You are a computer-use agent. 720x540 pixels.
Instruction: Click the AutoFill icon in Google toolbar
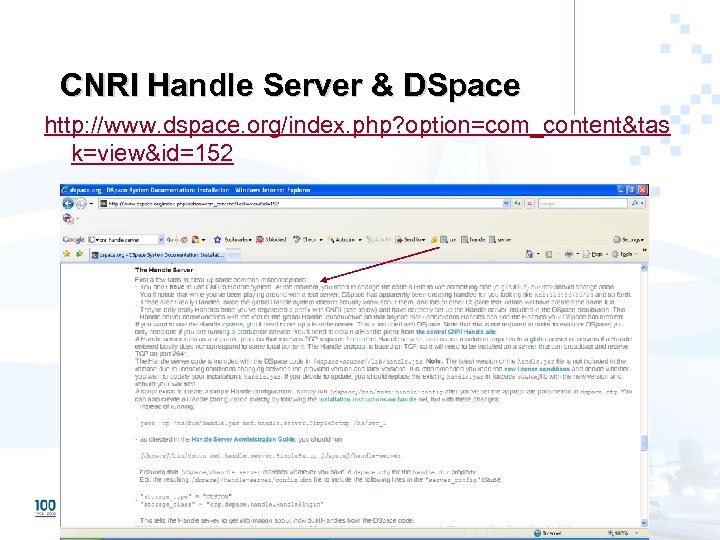(369, 240)
